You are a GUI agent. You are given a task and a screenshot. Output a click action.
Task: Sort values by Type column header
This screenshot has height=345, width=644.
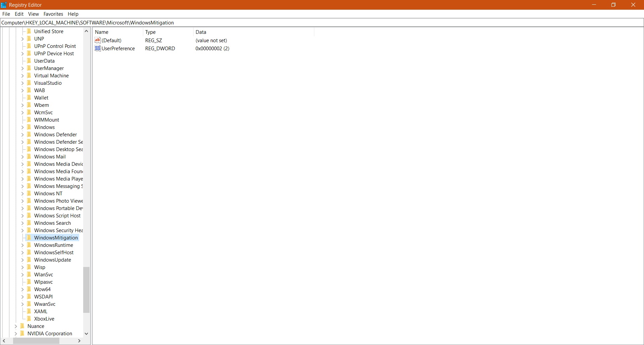pyautogui.click(x=168, y=32)
